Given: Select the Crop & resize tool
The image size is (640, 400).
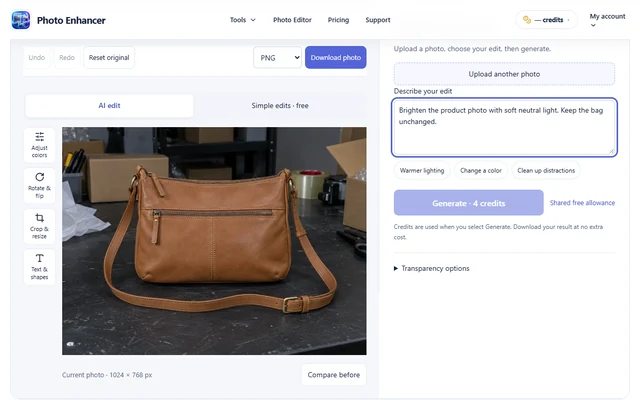Looking at the screenshot, I should click(39, 226).
